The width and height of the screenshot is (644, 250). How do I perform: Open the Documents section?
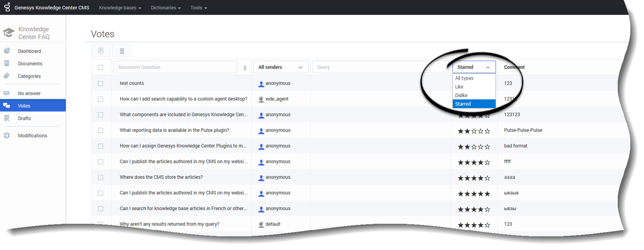click(30, 64)
